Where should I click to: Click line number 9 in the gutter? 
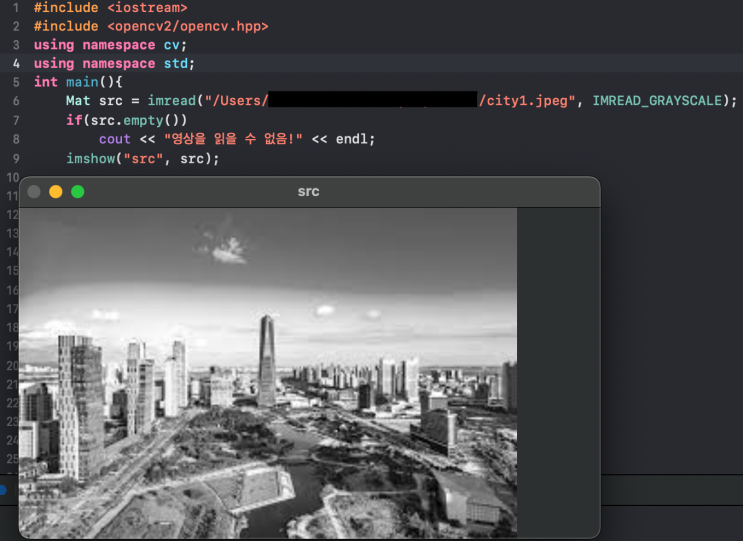[16, 159]
